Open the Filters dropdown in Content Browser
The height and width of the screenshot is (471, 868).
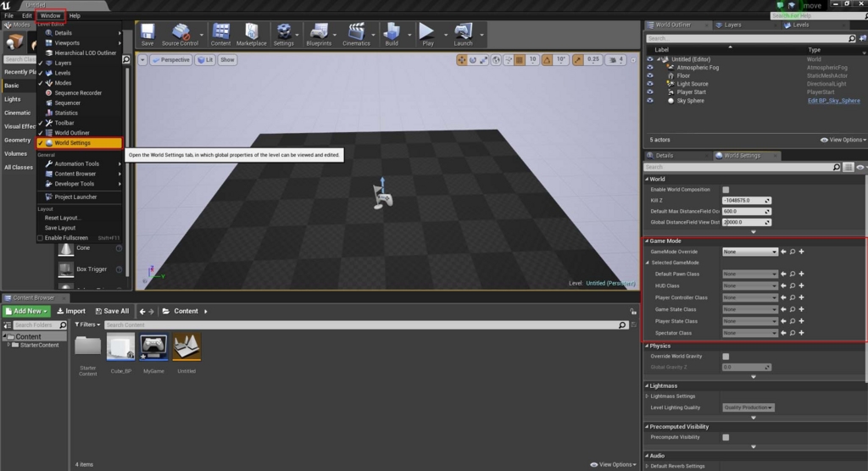coord(87,325)
